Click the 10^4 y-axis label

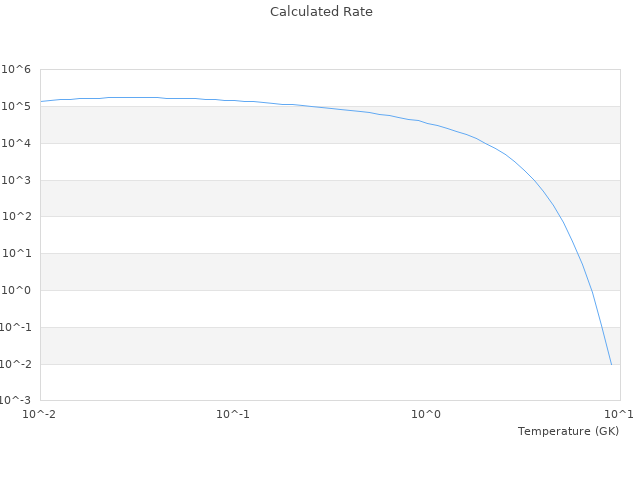pos(16,143)
